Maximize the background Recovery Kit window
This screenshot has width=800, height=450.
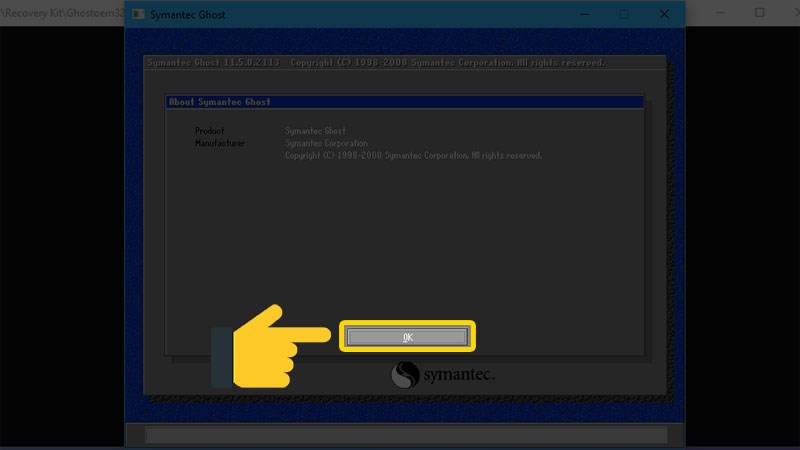(x=760, y=13)
